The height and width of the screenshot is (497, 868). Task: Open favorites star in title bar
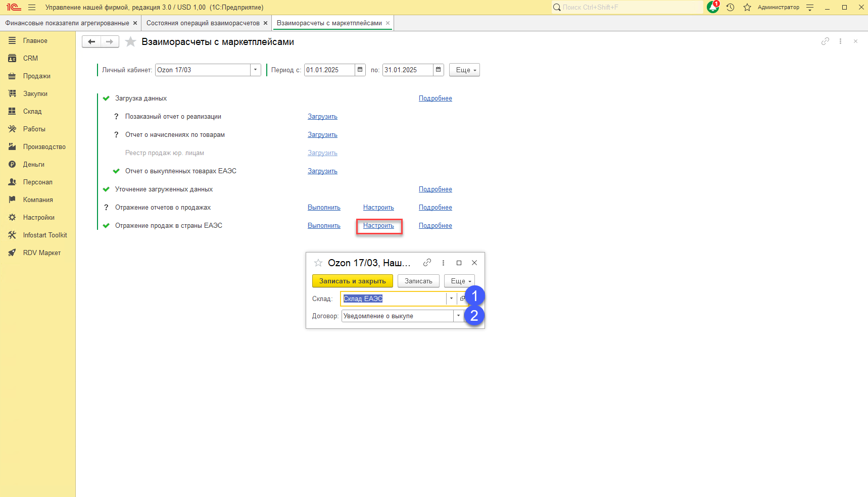[747, 8]
